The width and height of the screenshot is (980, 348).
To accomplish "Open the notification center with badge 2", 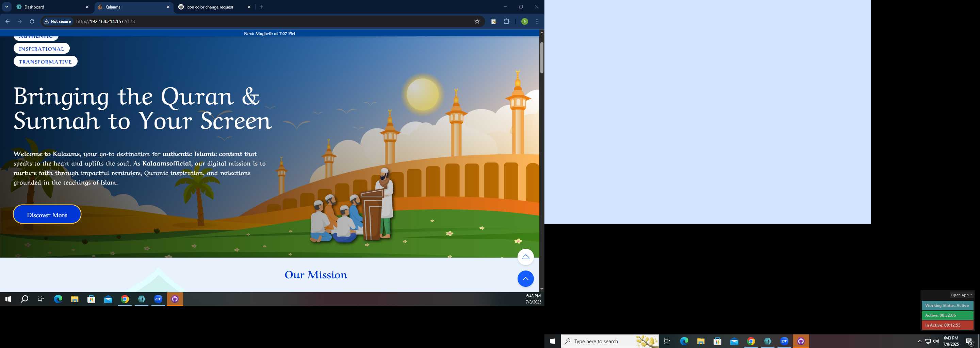I will pos(969,342).
